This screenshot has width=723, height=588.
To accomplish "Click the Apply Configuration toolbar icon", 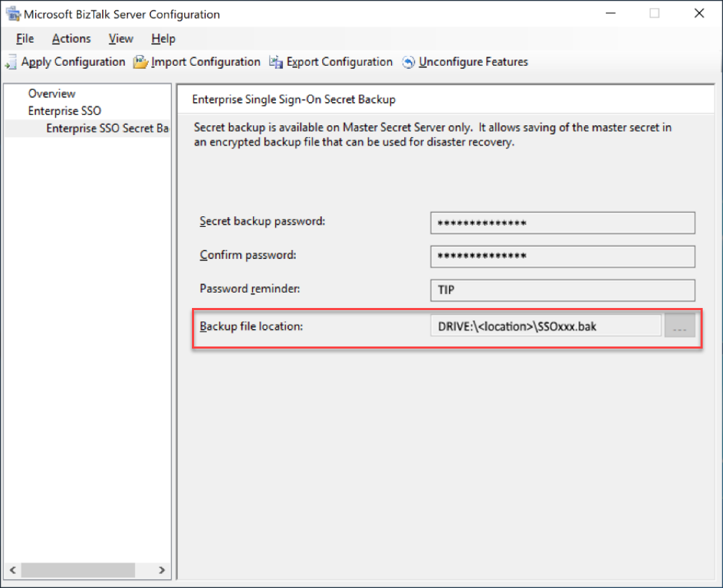I will [x=11, y=62].
